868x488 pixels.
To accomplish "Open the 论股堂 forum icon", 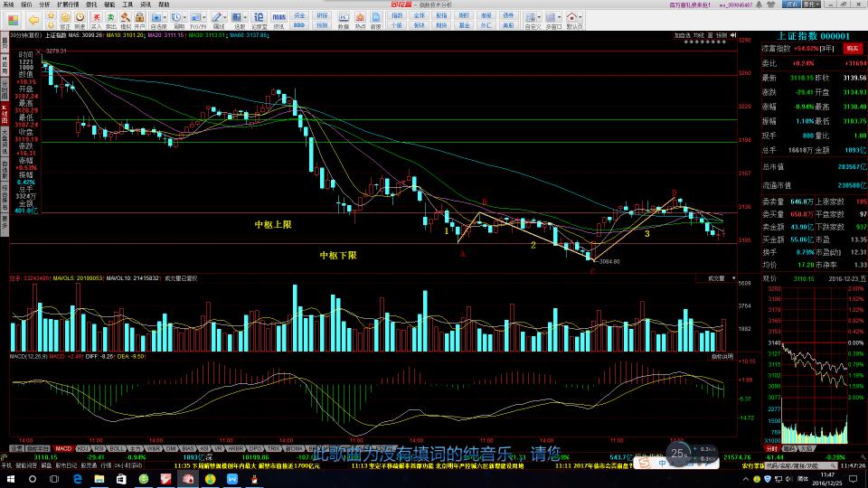I will [x=258, y=20].
